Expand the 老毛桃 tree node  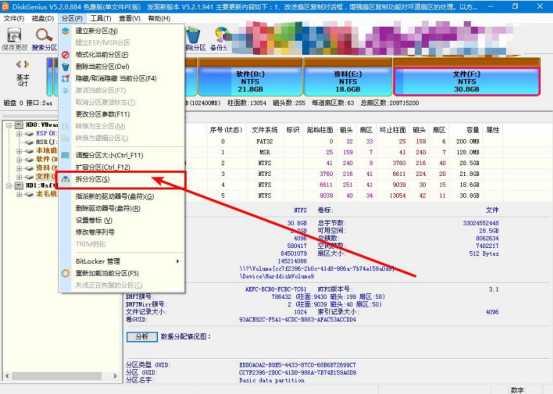pos(19,194)
